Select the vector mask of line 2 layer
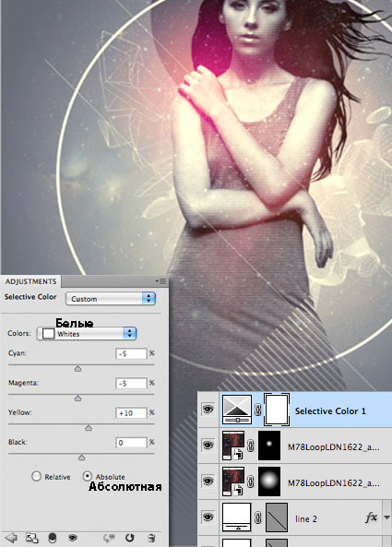The width and height of the screenshot is (392, 547). point(277,517)
